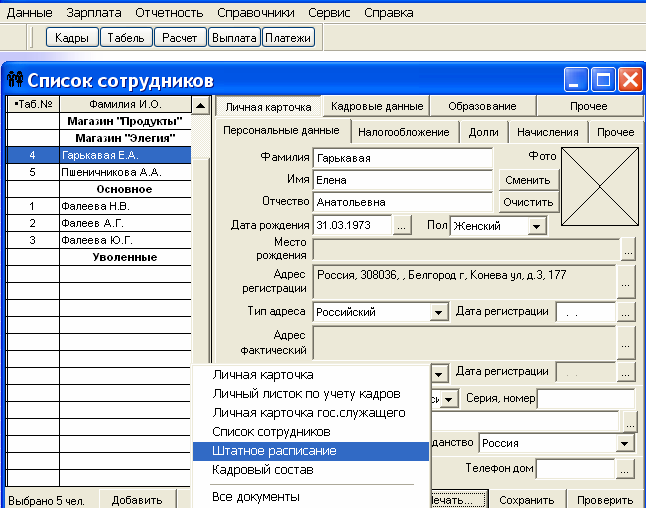Choose Личный листок по учету кадров
The image size is (646, 508).
tap(311, 393)
